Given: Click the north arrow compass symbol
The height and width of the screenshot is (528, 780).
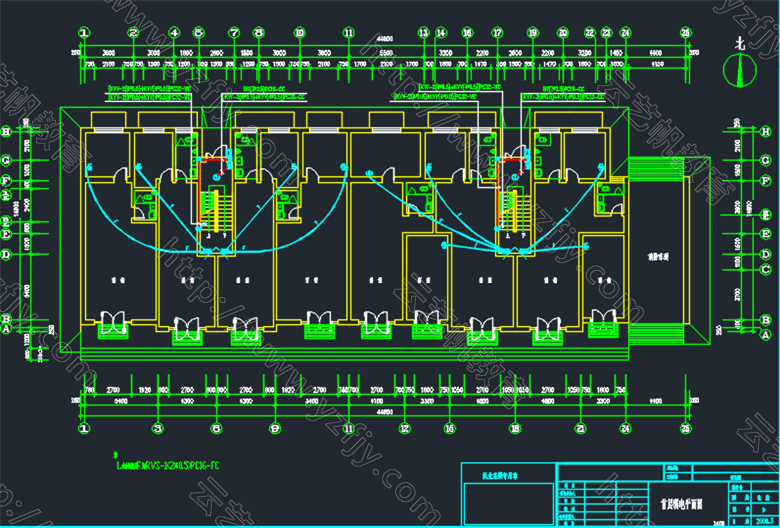Looking at the screenshot, I should tap(740, 68).
